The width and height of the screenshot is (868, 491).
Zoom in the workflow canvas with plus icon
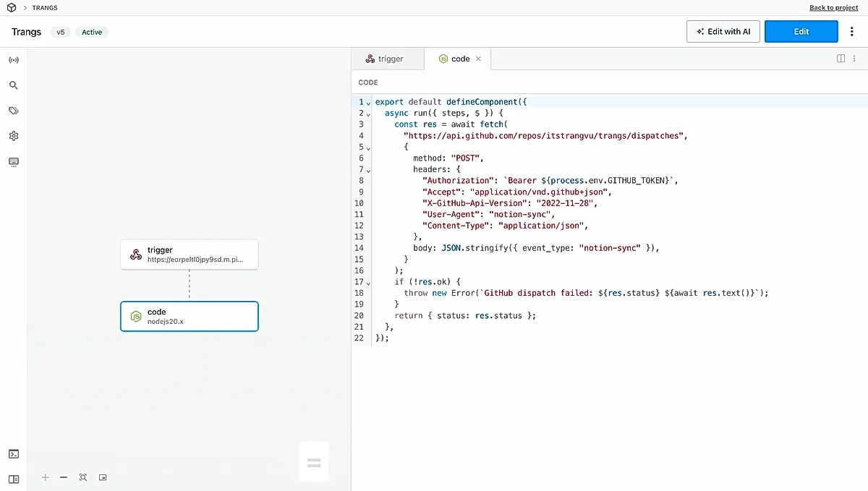point(46,477)
